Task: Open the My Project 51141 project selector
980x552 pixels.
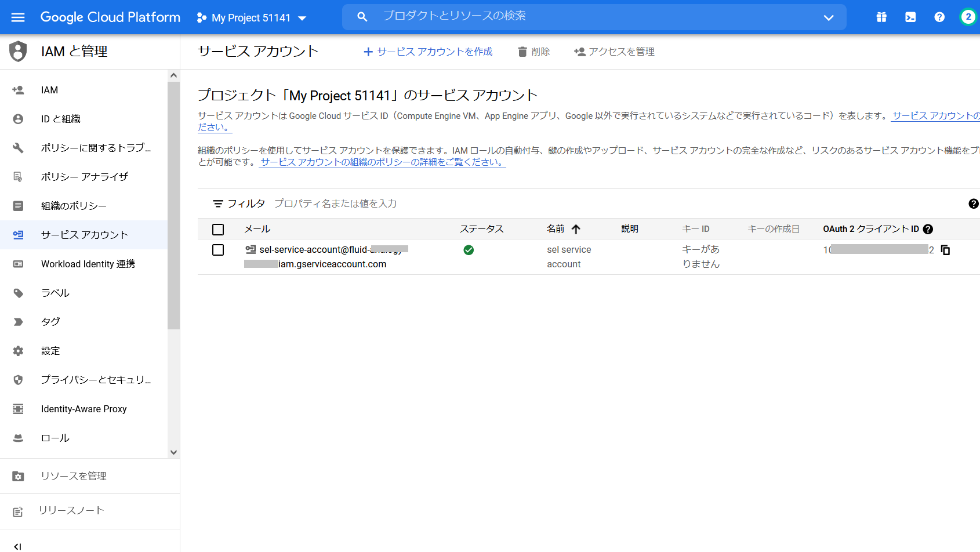Action: [x=251, y=18]
